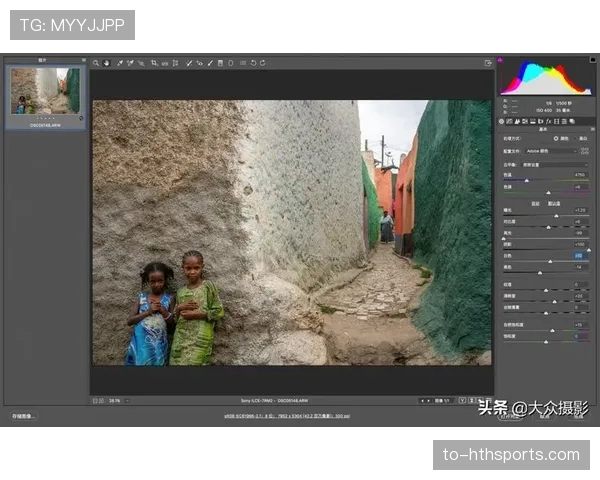Viewport: 600px width, 480px height.
Task: Click the color temperature value field 4750
Action: click(x=580, y=175)
